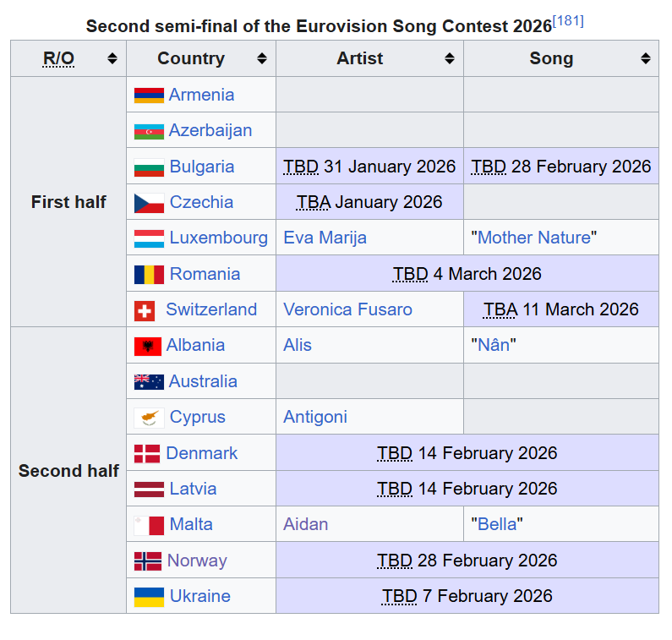This screenshot has height=640, width=672.
Task: Click the Cyprus flag icon
Action: tap(149, 418)
